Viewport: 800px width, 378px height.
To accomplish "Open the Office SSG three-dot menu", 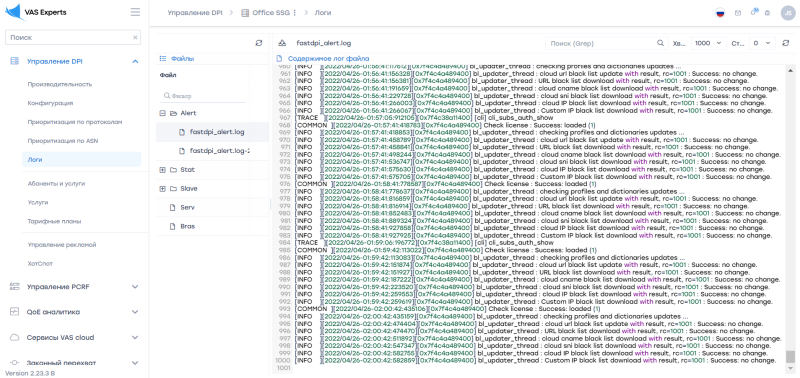I will tap(294, 13).
